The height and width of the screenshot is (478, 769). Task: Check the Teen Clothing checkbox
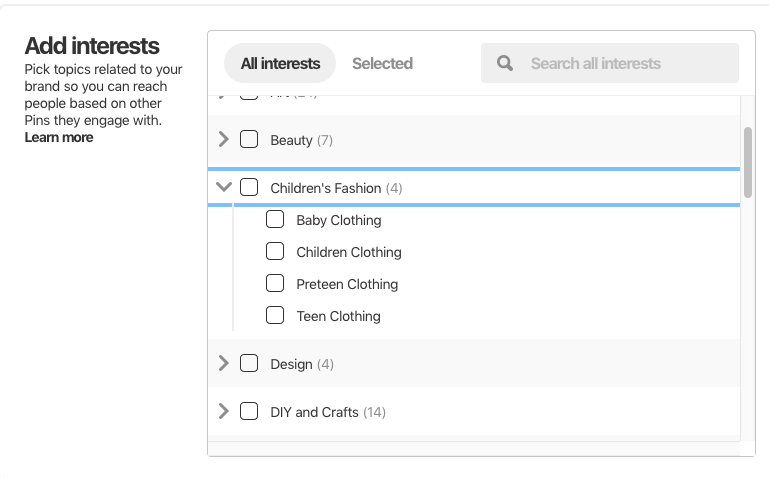[275, 315]
